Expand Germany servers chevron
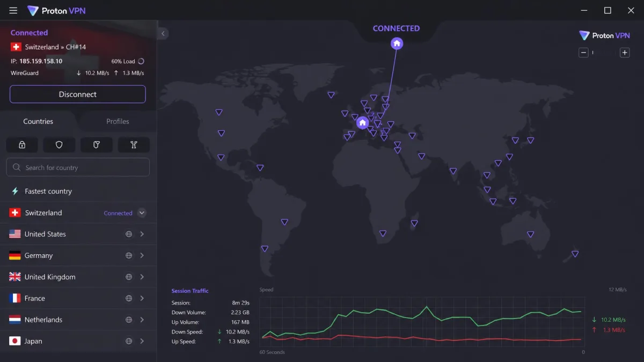644x362 pixels. click(142, 256)
